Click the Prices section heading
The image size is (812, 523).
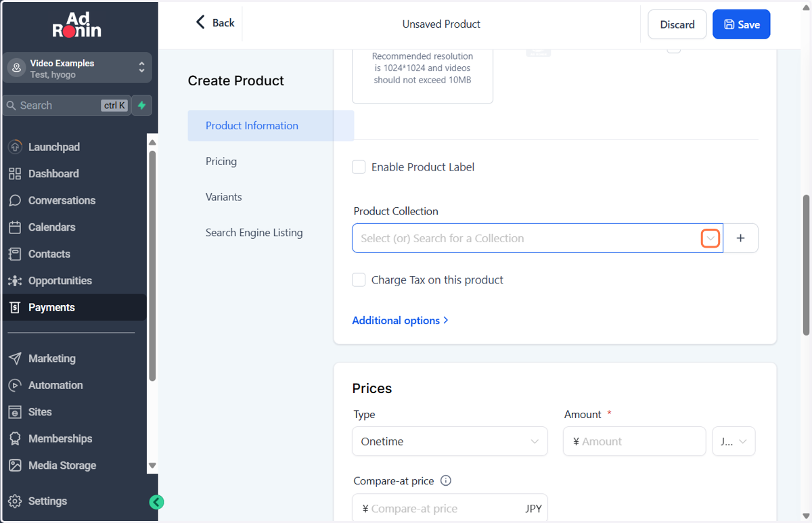tap(372, 388)
